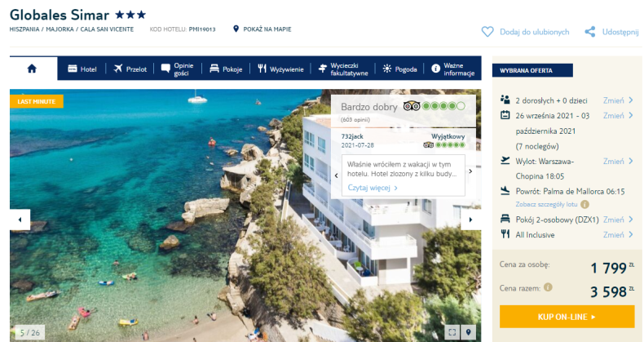Go to next gallery photo arrow
The image size is (644, 342).
click(x=470, y=220)
